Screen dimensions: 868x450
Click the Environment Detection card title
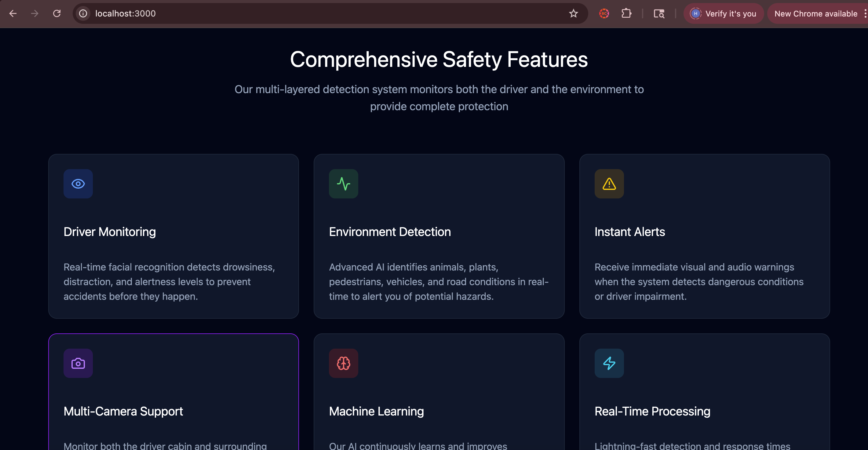click(389, 232)
